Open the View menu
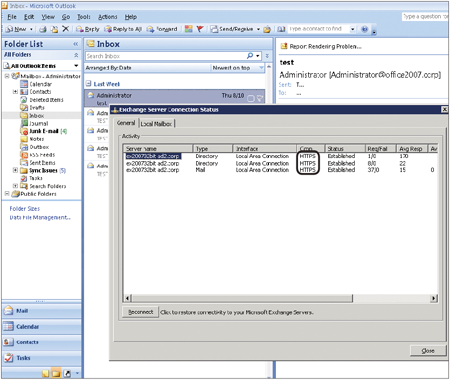 48,17
